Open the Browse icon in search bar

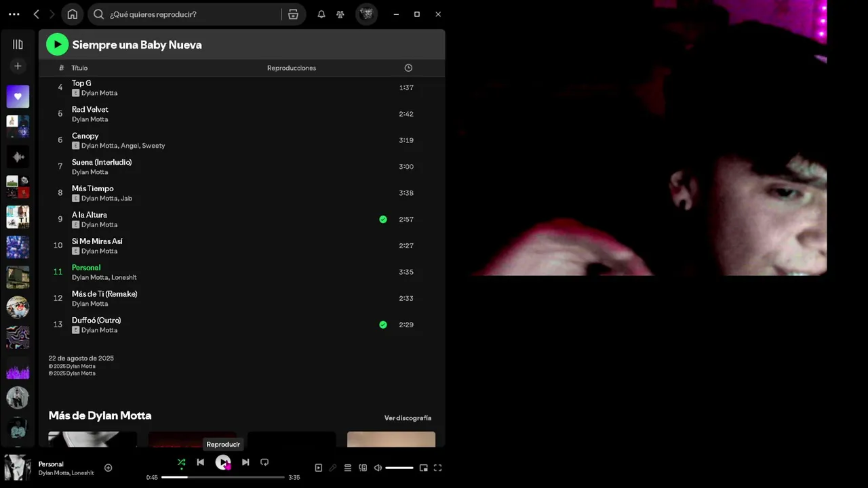[293, 14]
